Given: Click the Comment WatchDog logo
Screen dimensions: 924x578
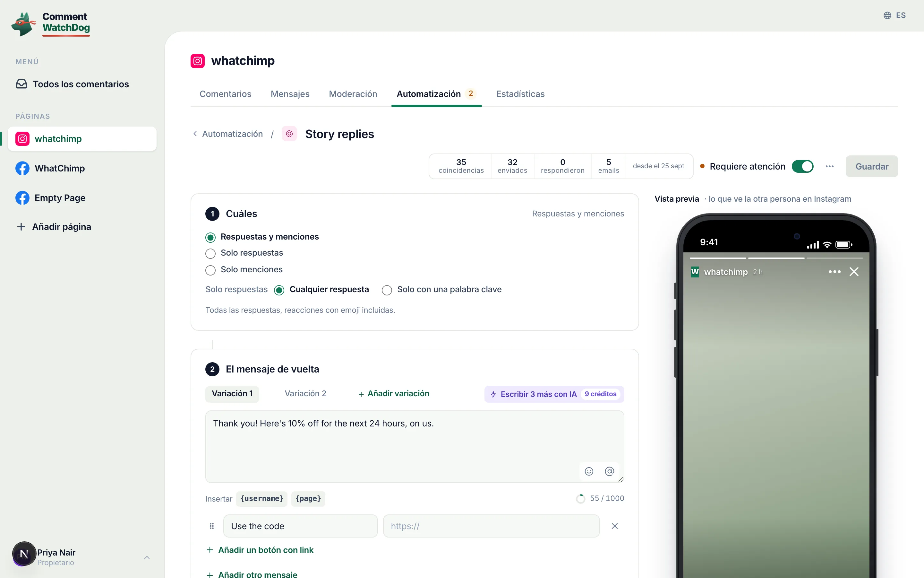Looking at the screenshot, I should [51, 24].
